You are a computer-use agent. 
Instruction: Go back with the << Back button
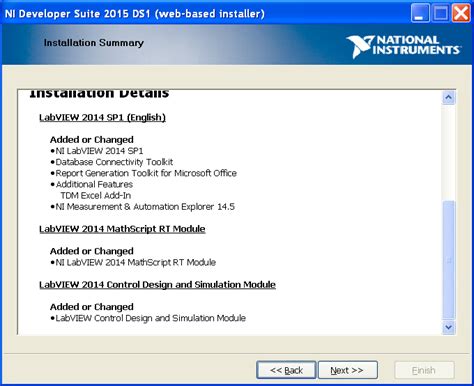click(286, 370)
